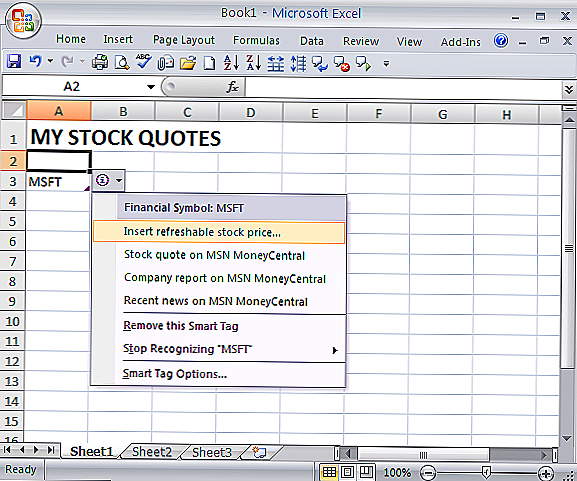Click the fx Insert Function button
Viewport: 577px width, 481px height.
tap(233, 87)
